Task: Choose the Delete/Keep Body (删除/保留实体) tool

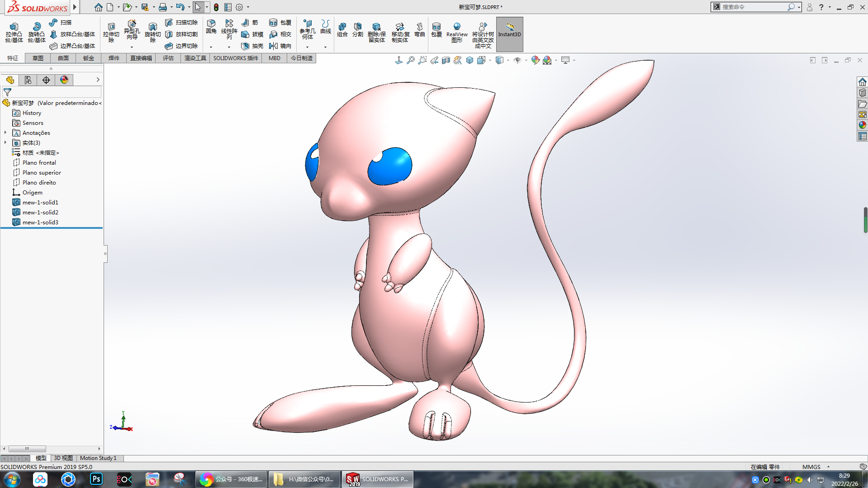Action: 376,32
